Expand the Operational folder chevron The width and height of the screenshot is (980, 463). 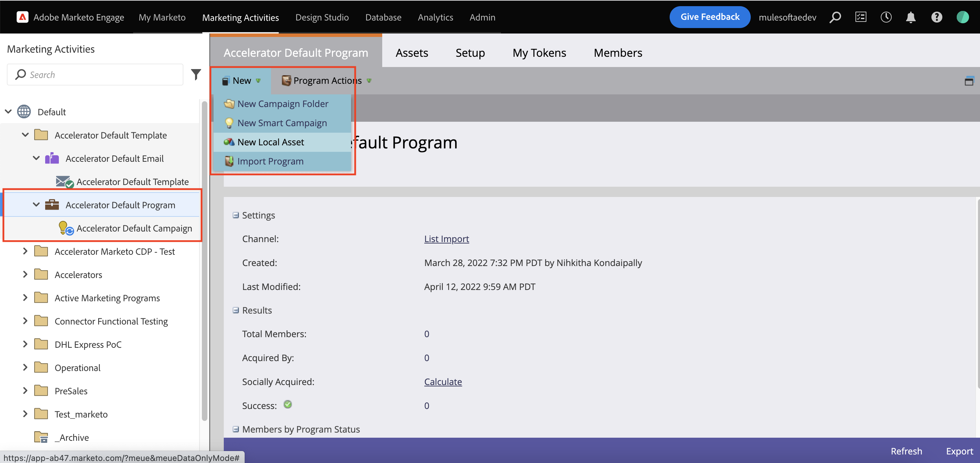25,367
